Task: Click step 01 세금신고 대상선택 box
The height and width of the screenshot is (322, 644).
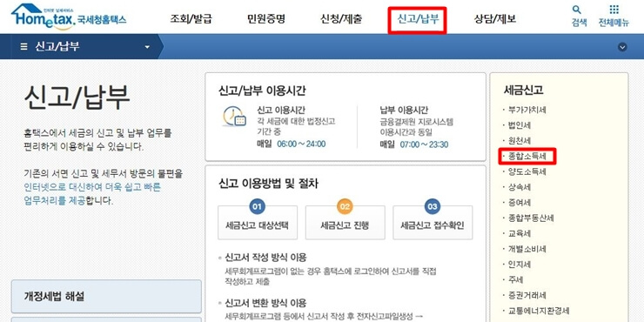Action: click(258, 222)
